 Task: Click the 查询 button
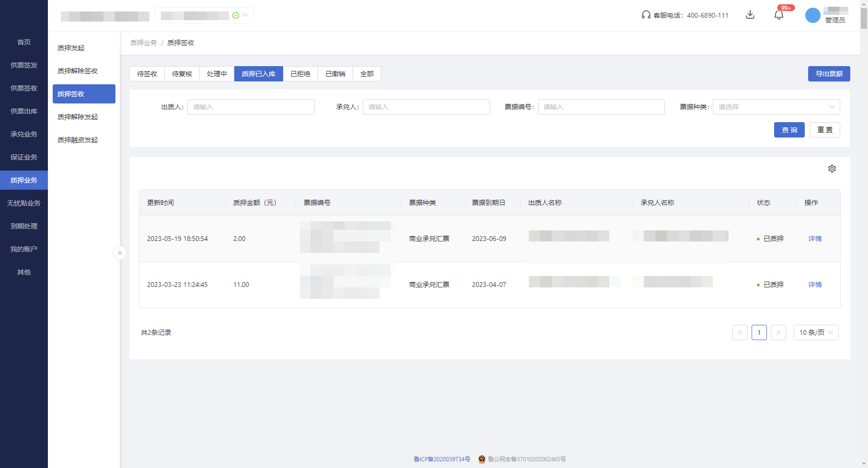point(789,130)
